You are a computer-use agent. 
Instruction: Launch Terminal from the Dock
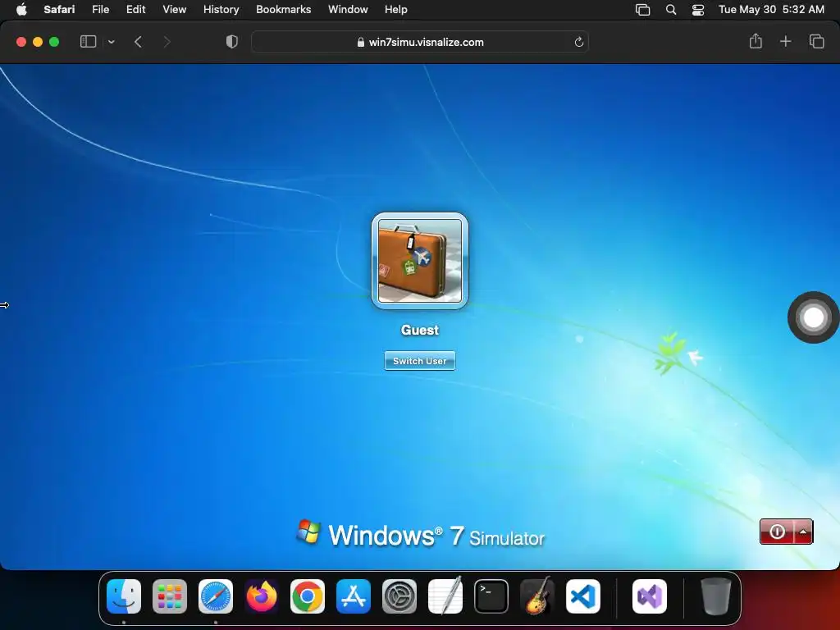[x=491, y=596]
